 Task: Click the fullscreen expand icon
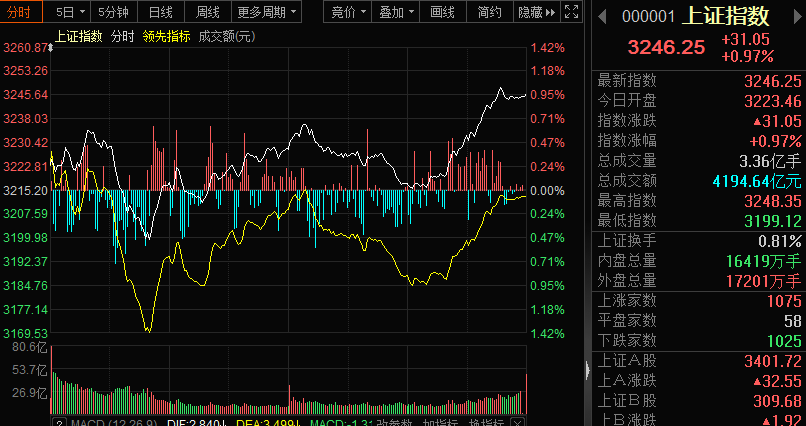[571, 12]
